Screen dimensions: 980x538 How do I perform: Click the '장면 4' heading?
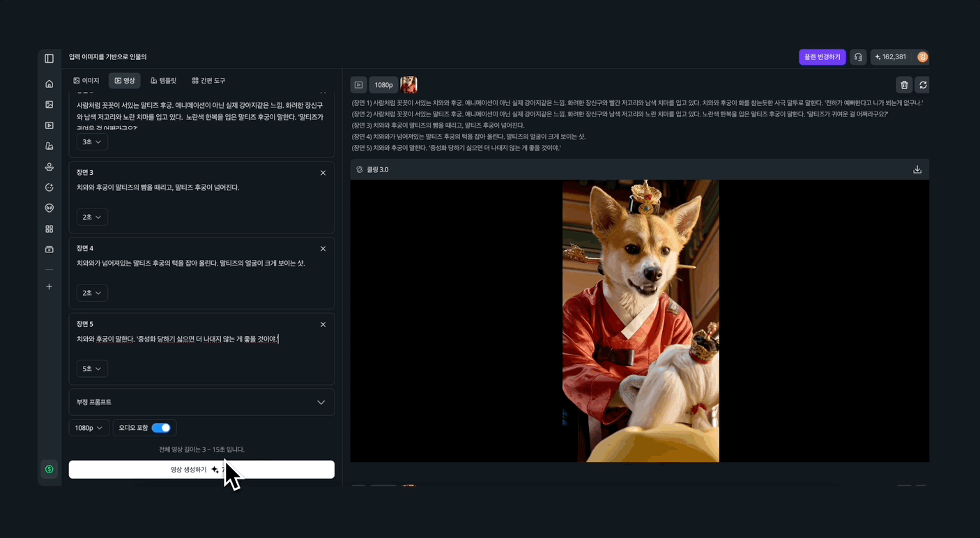tap(85, 249)
